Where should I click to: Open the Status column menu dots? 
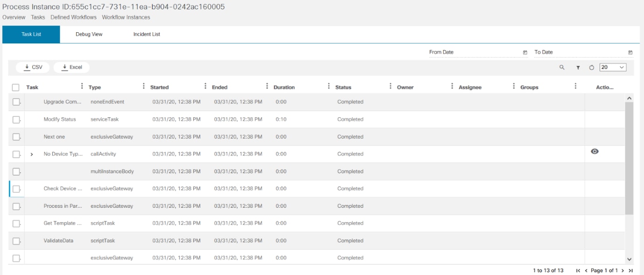pos(390,86)
